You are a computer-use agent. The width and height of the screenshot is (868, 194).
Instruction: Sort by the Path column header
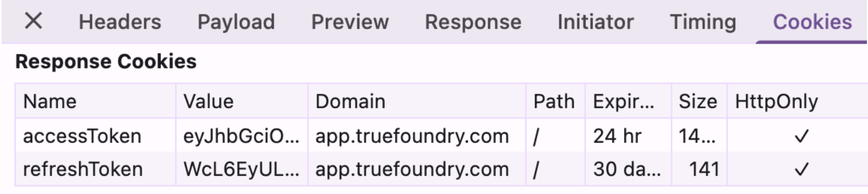(x=556, y=101)
